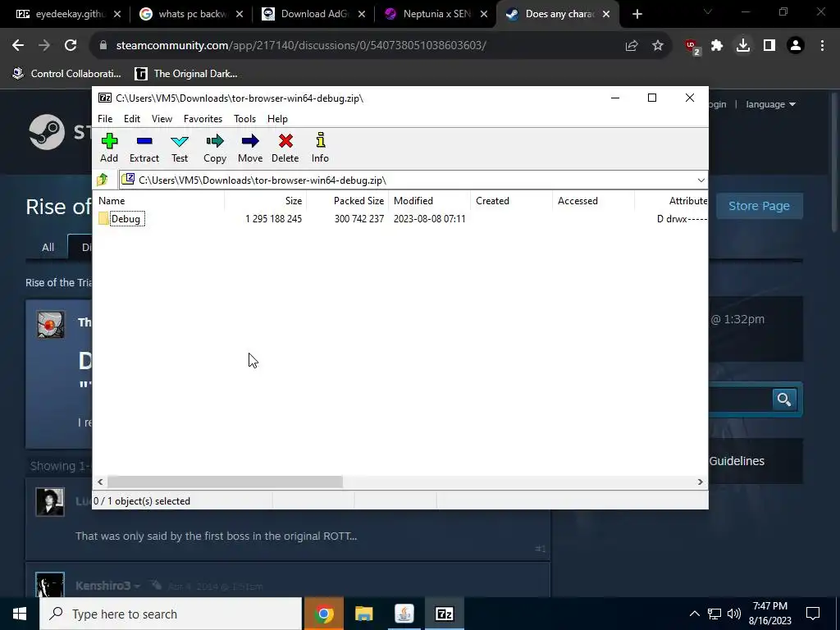Click the Chrome share page icon
Screen dimensions: 840x630
[x=632, y=46]
